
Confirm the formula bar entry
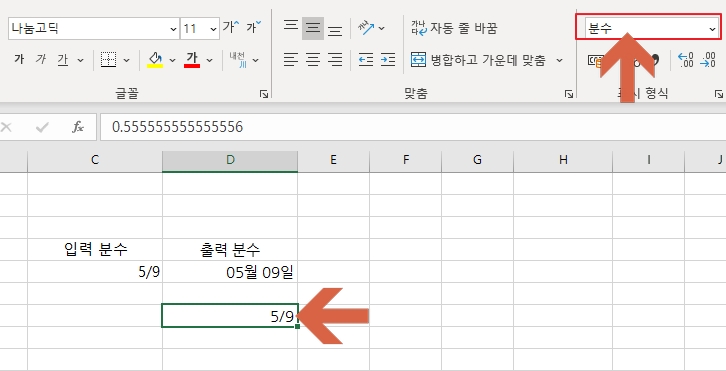tap(42, 127)
